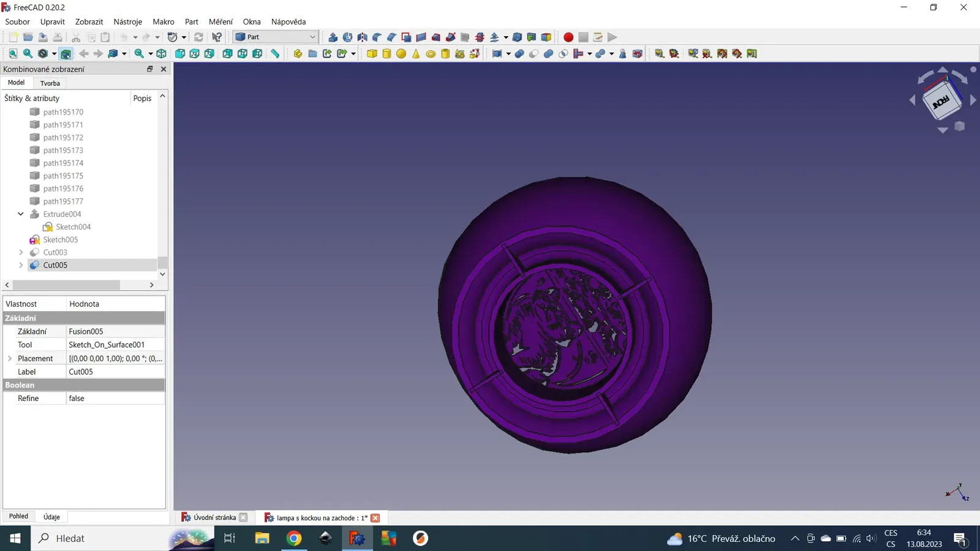Image resolution: width=980 pixels, height=551 pixels.
Task: Click the Create Part icon
Action: (x=298, y=54)
